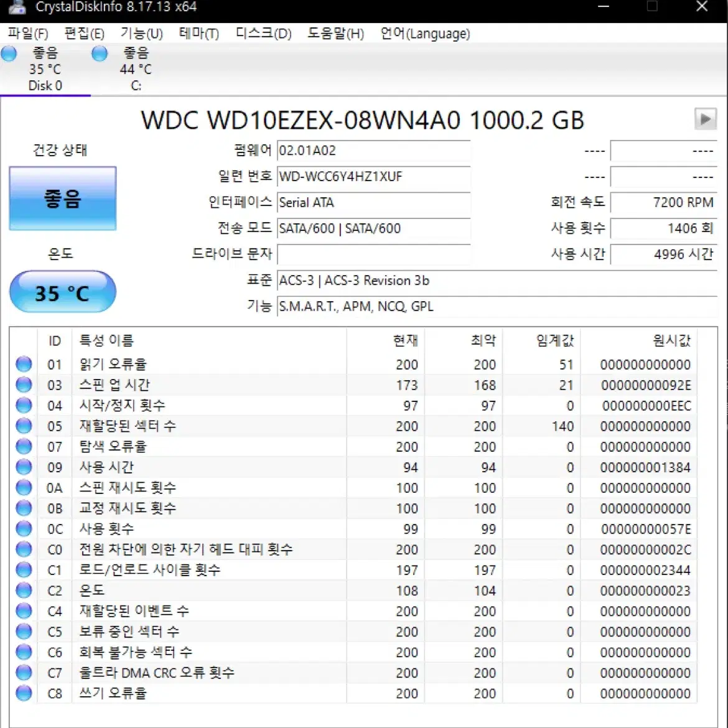Open the 언어(Language) menu
The height and width of the screenshot is (728, 728).
pyautogui.click(x=425, y=34)
